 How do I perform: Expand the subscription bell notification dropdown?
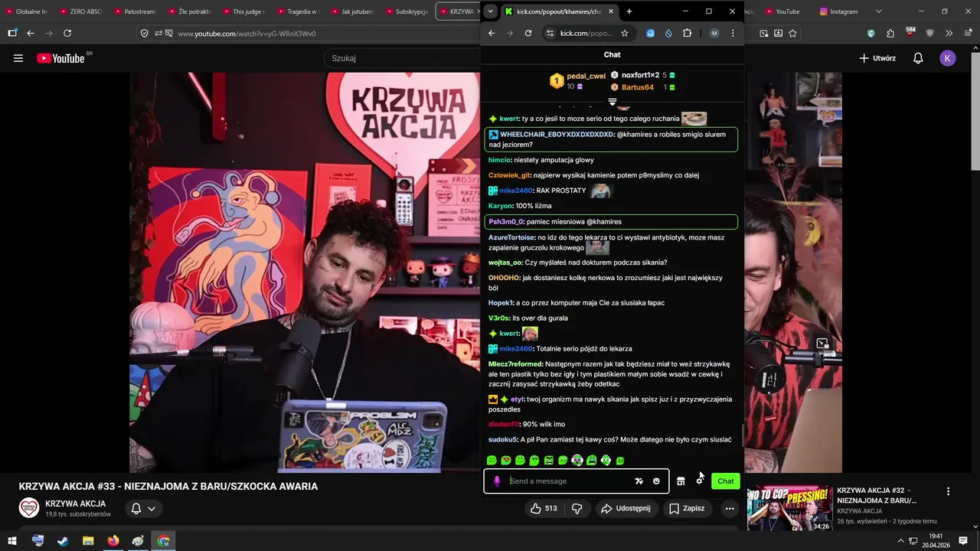click(143, 508)
